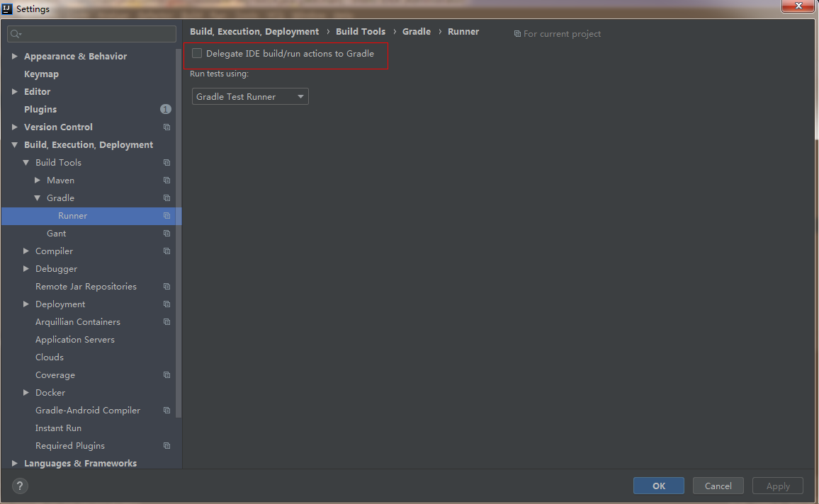The height and width of the screenshot is (504, 819).
Task: Click the Run tests using label
Action: [x=219, y=74]
